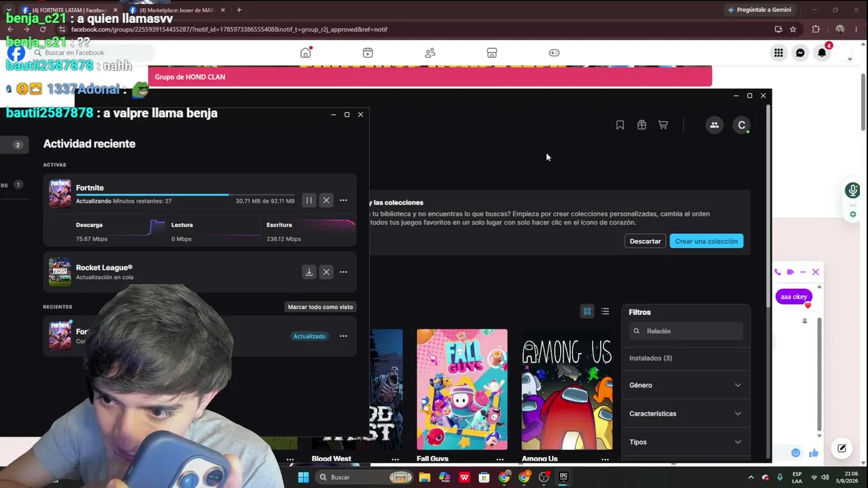Image resolution: width=868 pixels, height=488 pixels.
Task: Pause the Fortnite update download
Action: [309, 201]
